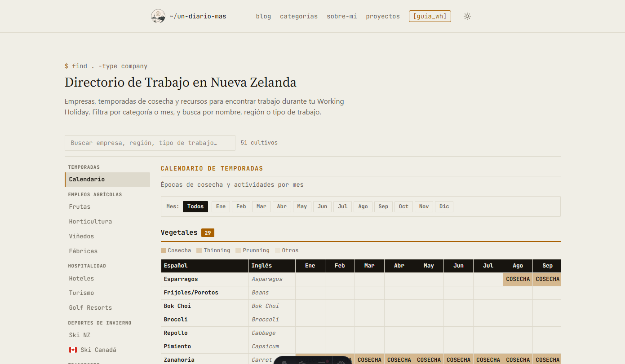Filter the calendar by Dic button
The width and height of the screenshot is (625, 364).
pyautogui.click(x=444, y=206)
